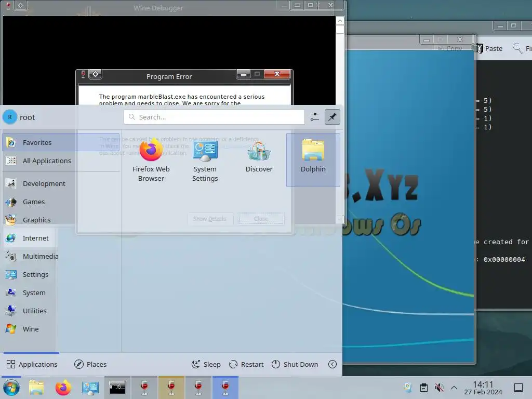
Task: Switch to the Applications tab
Action: (32, 364)
